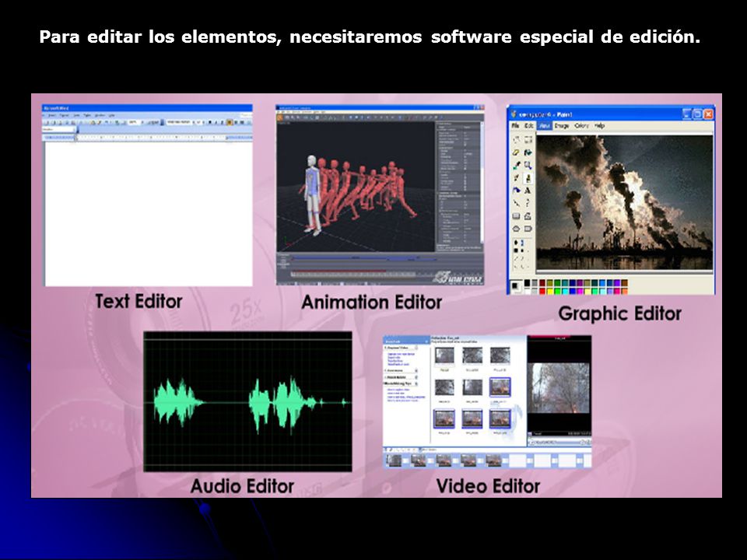
Task: Collapse the Capture Video section in Video Editor
Action: click(x=416, y=348)
